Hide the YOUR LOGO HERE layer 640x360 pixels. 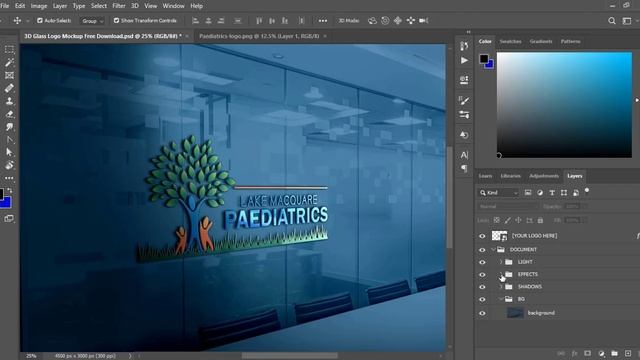[482, 236]
